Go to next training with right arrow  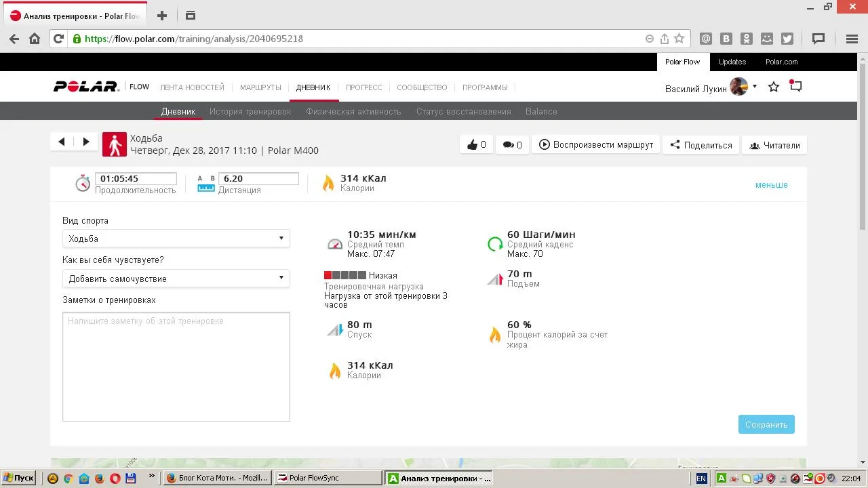tap(86, 142)
